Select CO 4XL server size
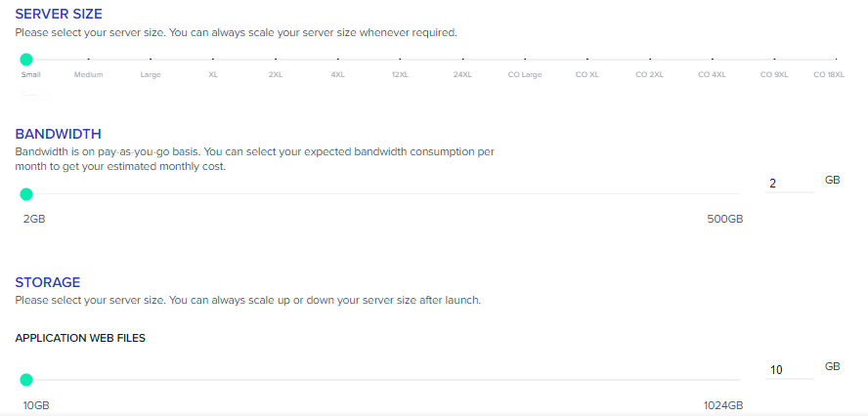Image resolution: width=868 pixels, height=416 pixels. 712,74
